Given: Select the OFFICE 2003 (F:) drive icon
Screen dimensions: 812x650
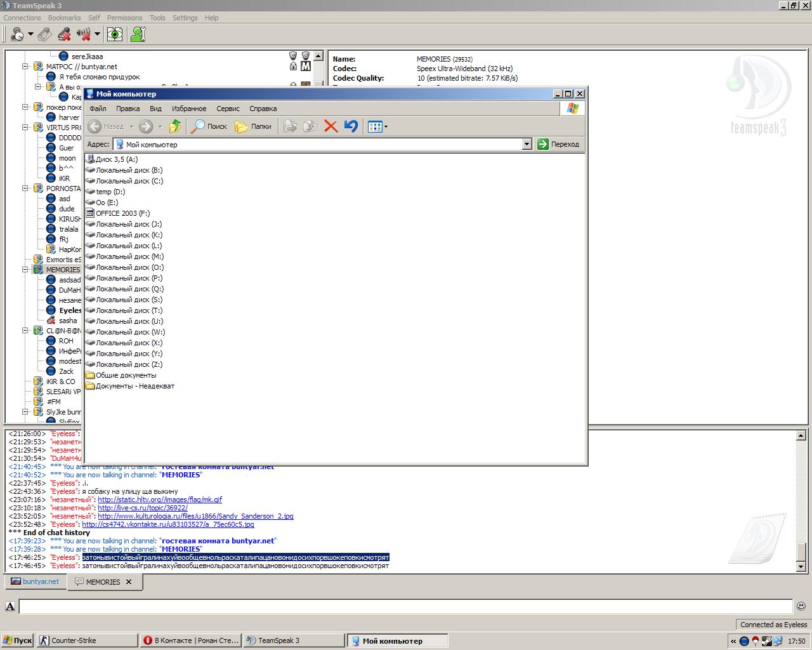Looking at the screenshot, I should coord(90,213).
